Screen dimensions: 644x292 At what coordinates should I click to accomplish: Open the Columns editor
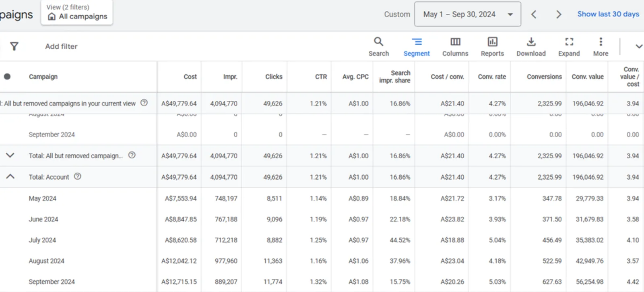pyautogui.click(x=455, y=47)
